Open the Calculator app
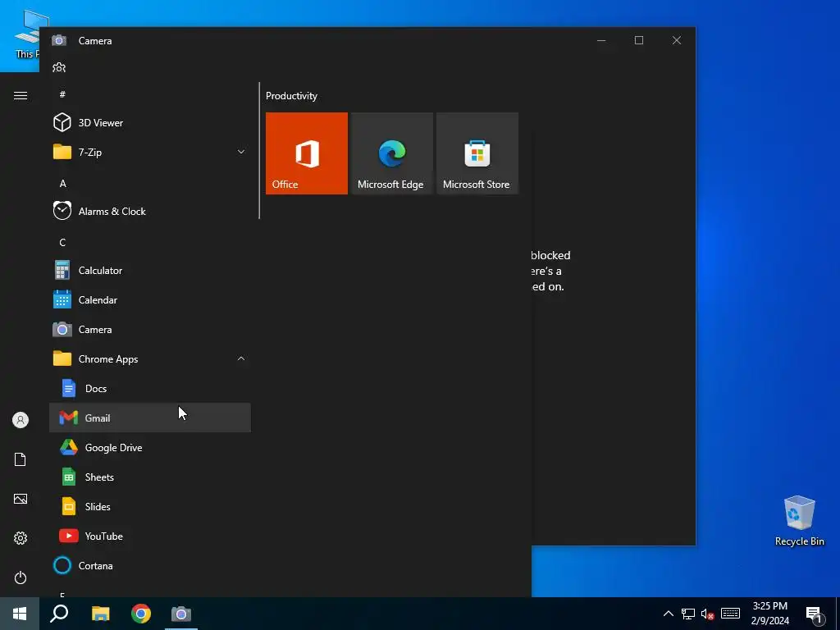The height and width of the screenshot is (630, 840). (x=150, y=270)
